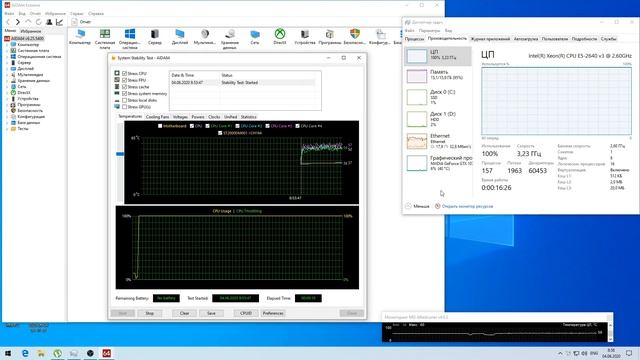Image resolution: width=640 pixels, height=360 pixels.
Task: Open the Дисплей category icon in icon grid
Action: pyautogui.click(x=180, y=34)
